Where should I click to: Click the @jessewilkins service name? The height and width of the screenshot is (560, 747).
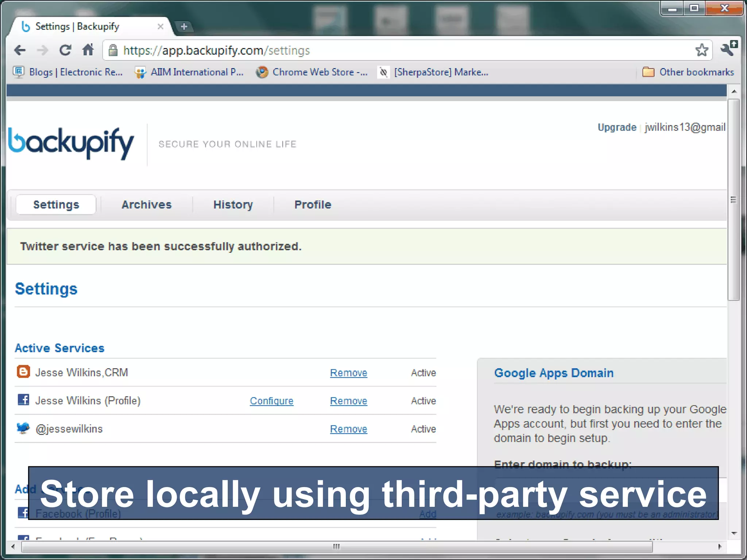click(69, 429)
